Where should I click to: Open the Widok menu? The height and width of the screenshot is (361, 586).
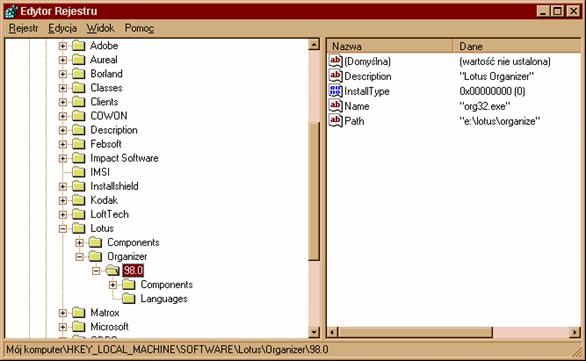[100, 28]
